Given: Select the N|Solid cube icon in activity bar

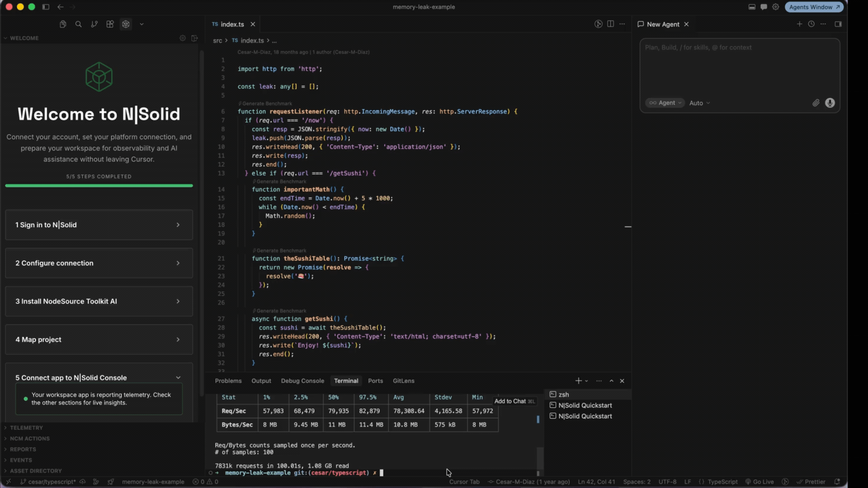Looking at the screenshot, I should pos(126,24).
